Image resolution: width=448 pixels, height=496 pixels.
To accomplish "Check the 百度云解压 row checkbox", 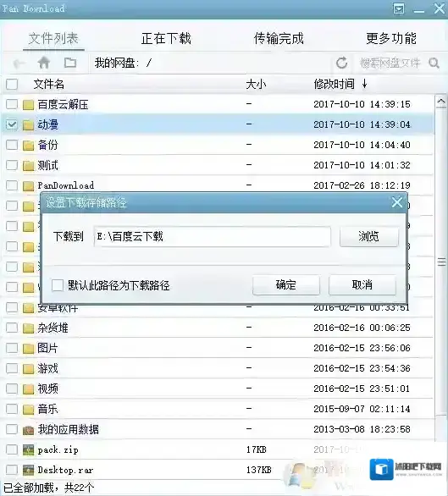I will tap(12, 104).
